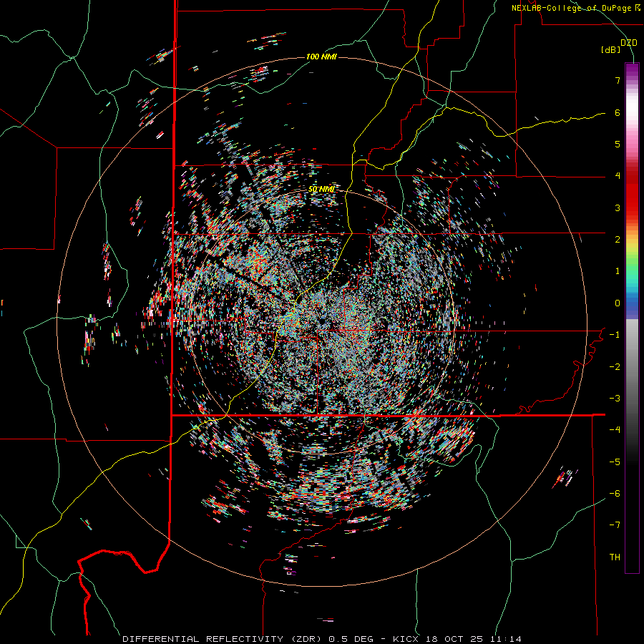
Task: Click the NEXLAB-College of DuPage watermark text
Action: (x=575, y=8)
